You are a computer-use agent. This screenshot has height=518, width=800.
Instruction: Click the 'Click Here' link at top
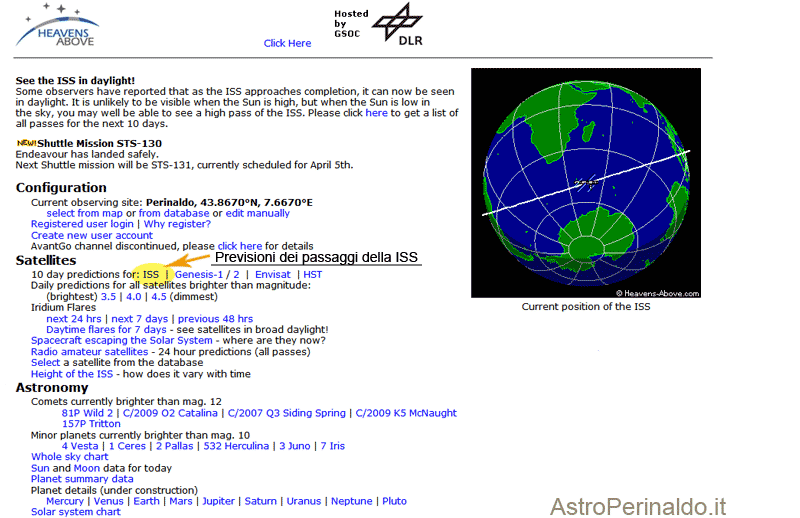pyautogui.click(x=287, y=43)
